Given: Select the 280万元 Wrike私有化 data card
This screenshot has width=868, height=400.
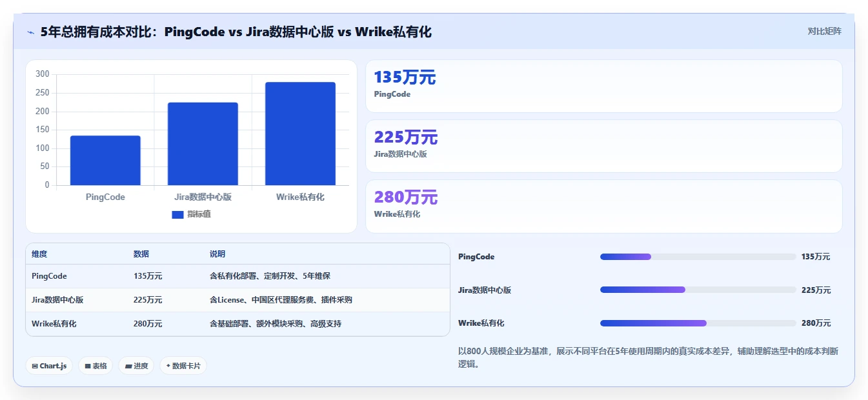Looking at the screenshot, I should click(603, 206).
